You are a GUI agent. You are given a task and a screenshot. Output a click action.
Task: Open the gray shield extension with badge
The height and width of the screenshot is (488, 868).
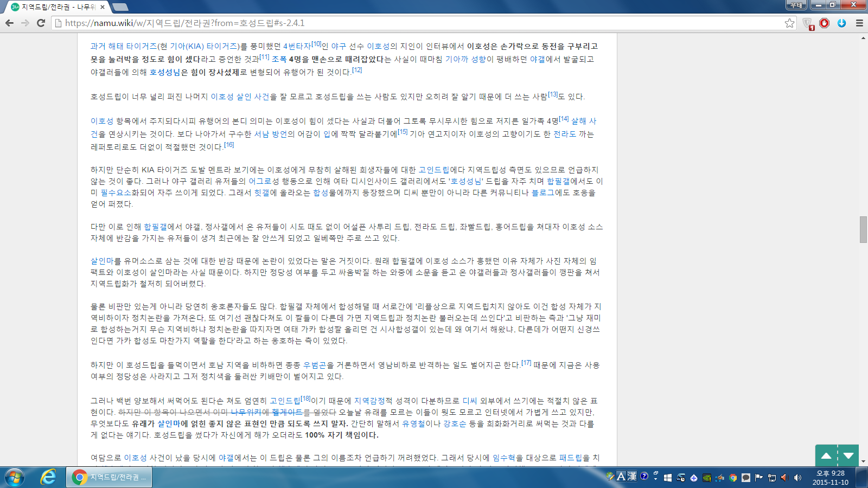coord(808,23)
